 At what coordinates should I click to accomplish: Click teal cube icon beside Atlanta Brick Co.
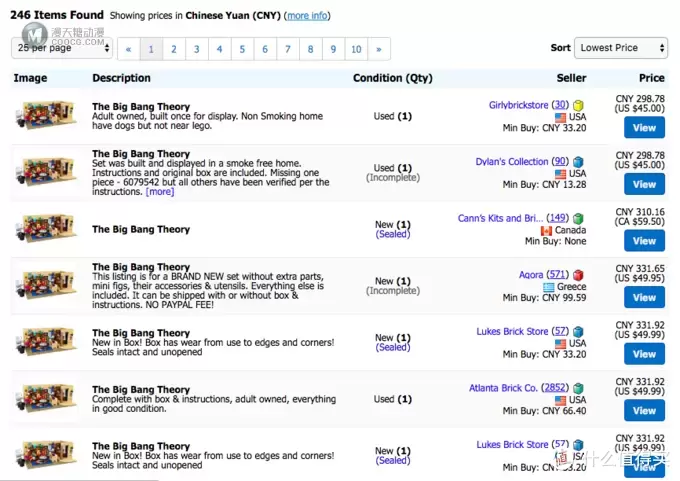(x=578, y=388)
